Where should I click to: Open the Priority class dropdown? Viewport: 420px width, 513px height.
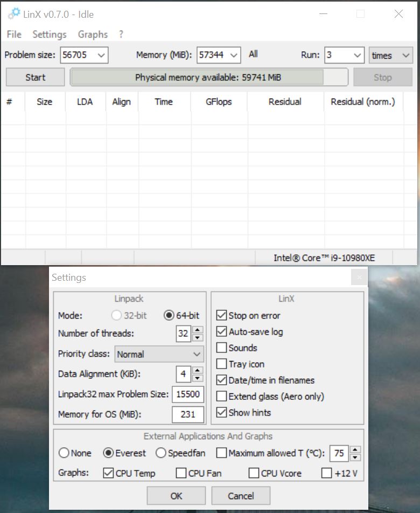159,354
